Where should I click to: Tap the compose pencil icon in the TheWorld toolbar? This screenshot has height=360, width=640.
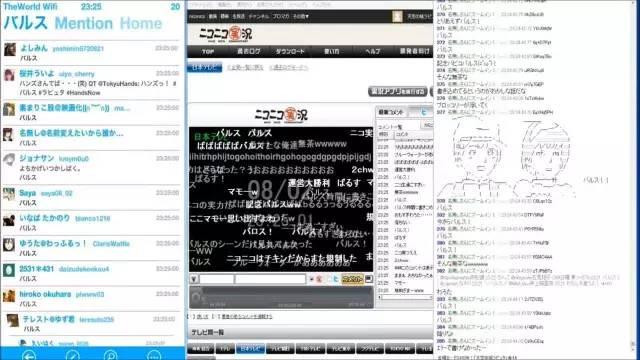point(73,356)
